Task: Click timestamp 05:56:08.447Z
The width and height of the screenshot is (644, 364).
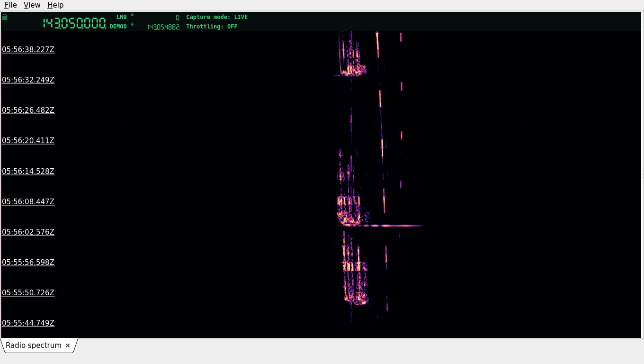Action: [28, 201]
